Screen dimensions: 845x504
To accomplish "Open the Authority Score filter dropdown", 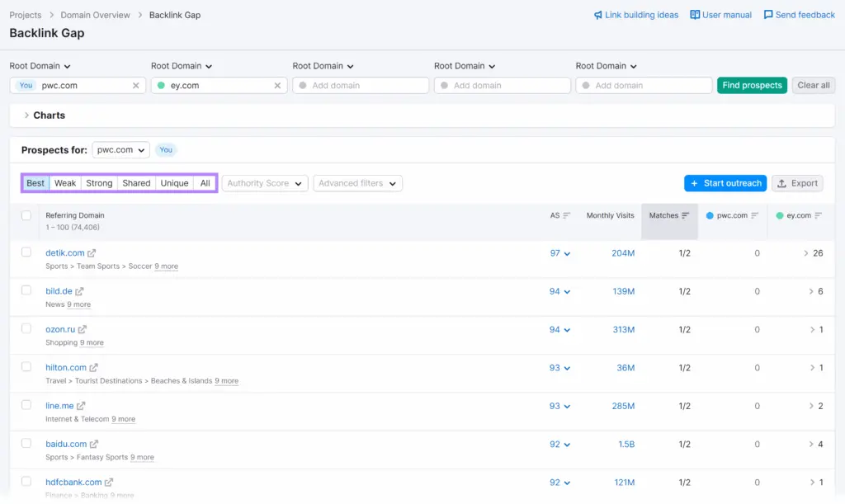I will point(265,183).
